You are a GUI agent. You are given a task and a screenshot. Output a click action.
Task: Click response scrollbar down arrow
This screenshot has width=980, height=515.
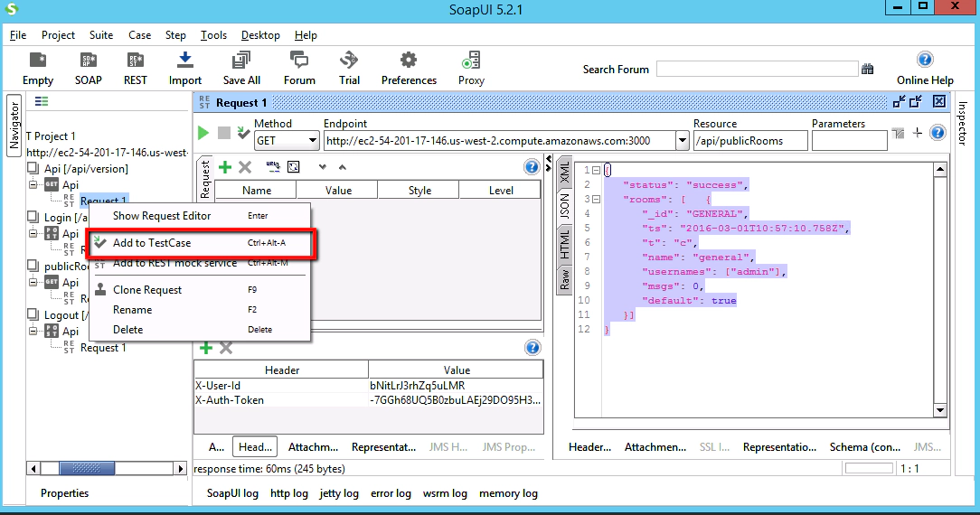[939, 410]
